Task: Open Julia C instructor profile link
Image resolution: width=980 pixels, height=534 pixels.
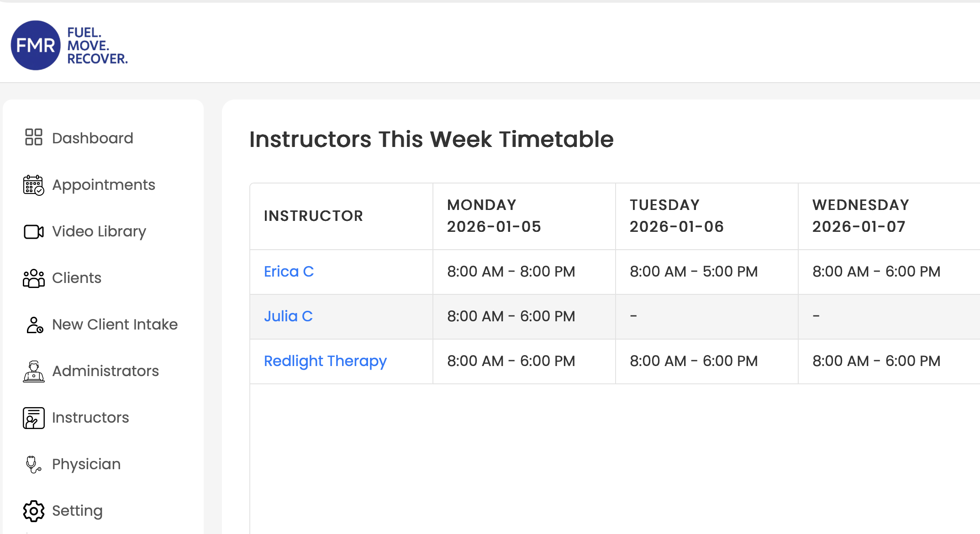Action: (288, 316)
